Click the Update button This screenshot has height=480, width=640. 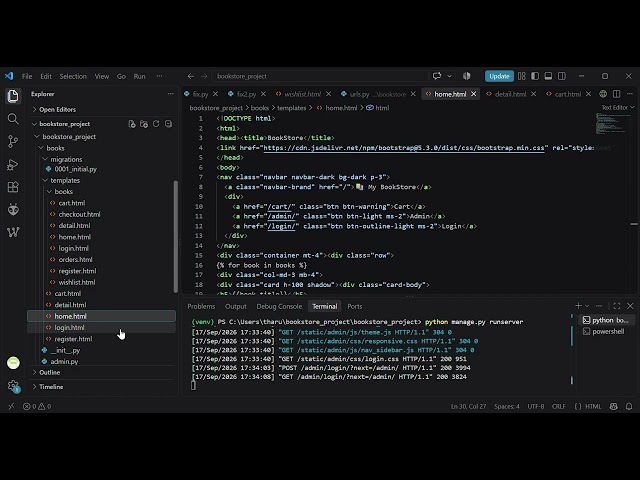tap(499, 76)
